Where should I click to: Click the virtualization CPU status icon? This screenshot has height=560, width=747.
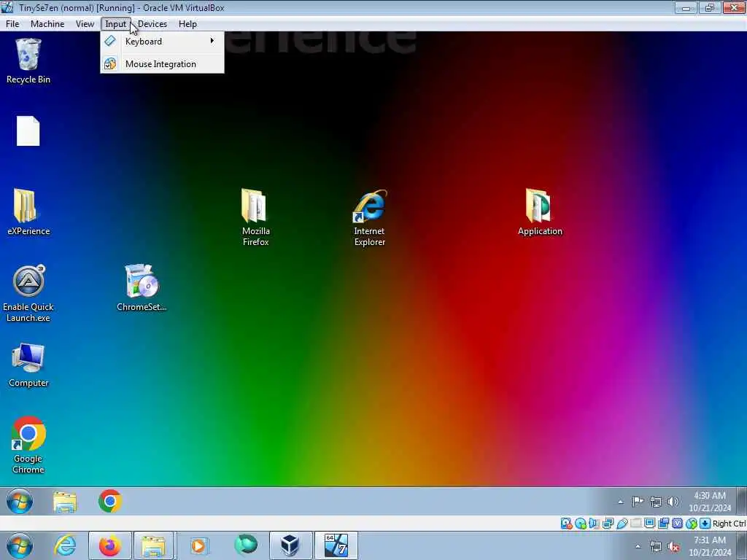(x=677, y=524)
